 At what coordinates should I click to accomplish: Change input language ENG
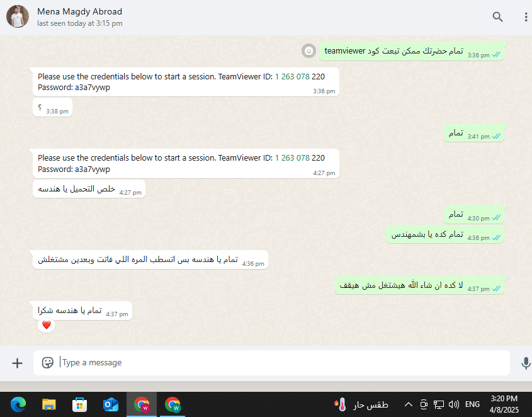click(x=472, y=404)
